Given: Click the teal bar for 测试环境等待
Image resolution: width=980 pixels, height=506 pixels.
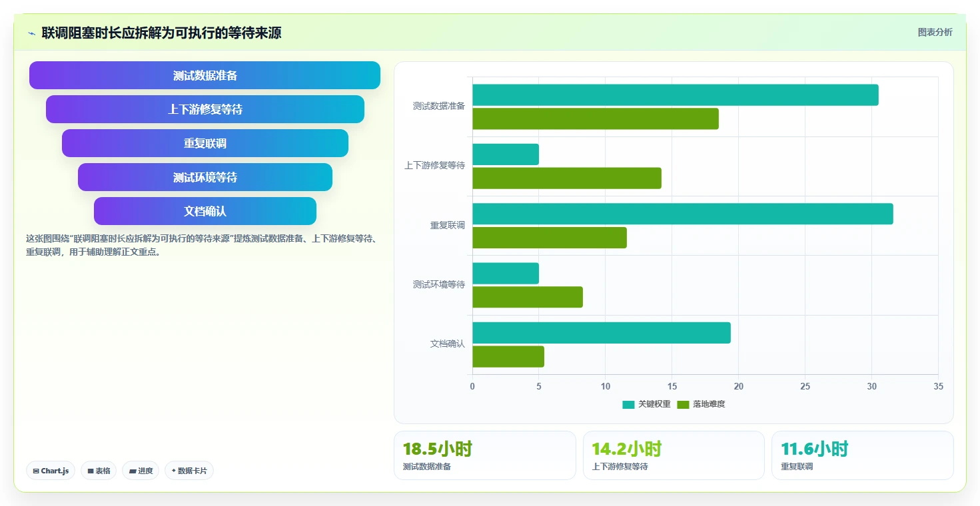Looking at the screenshot, I should (506, 274).
